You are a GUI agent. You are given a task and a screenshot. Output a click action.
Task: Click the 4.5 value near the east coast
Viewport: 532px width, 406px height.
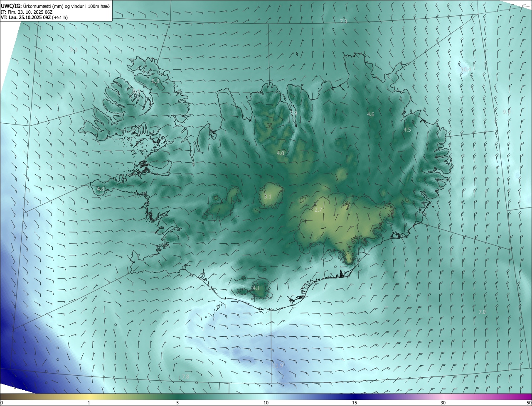pyautogui.click(x=407, y=130)
